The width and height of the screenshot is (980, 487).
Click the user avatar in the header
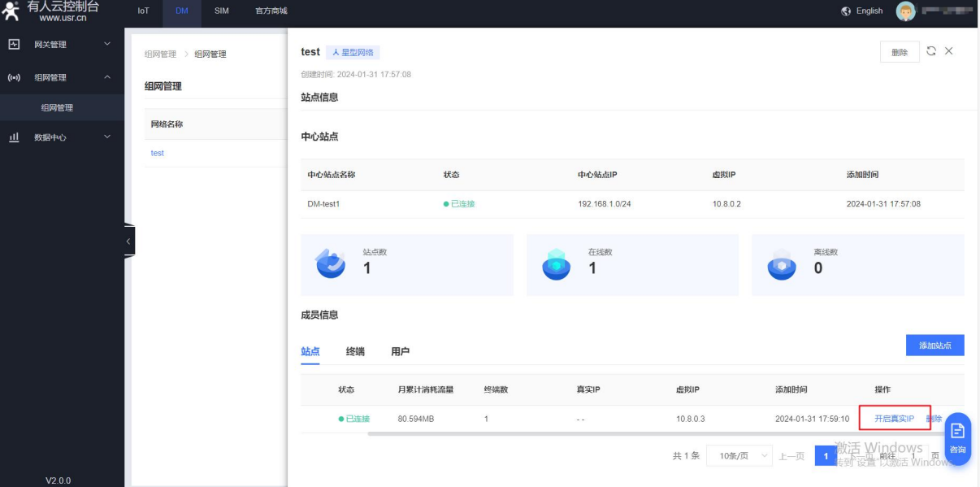point(905,11)
